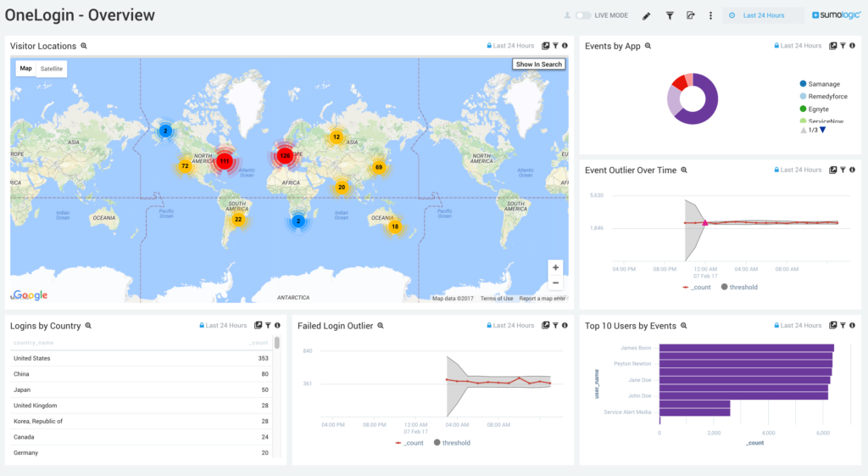
Task: Open Last 24 Hours range in Event Outlier Over Time
Action: (x=798, y=170)
